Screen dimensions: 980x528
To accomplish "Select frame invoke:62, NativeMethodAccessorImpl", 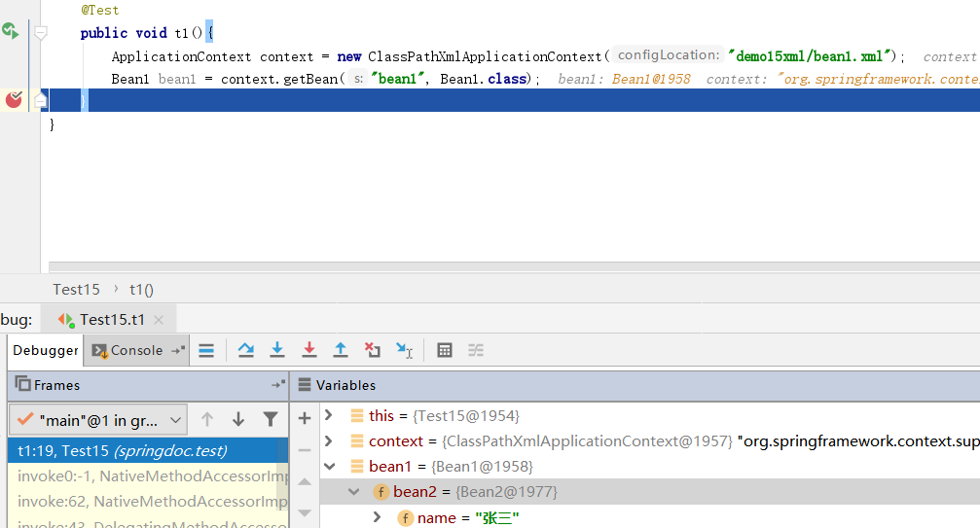I will pos(148,501).
